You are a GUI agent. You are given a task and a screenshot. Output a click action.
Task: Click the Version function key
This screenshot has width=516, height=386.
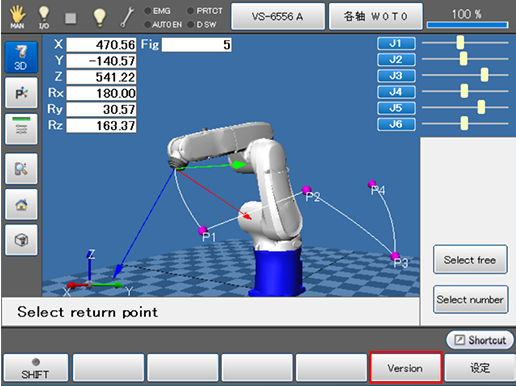tap(406, 368)
